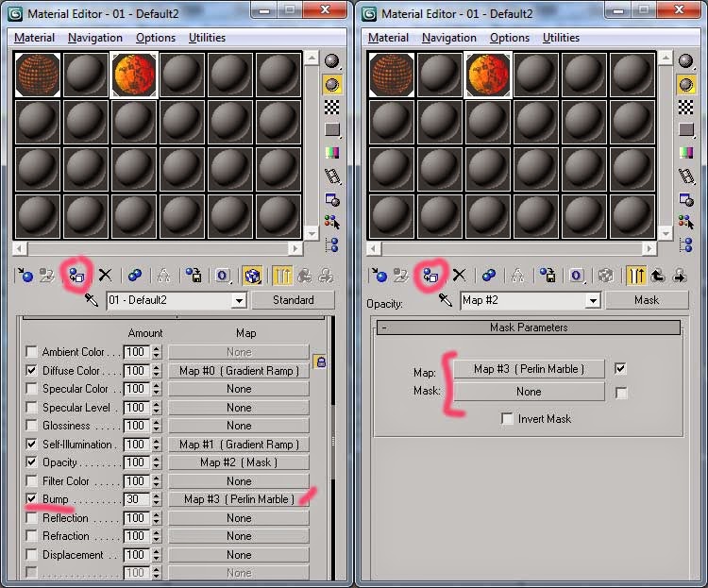Screen dimensions: 708x588
Task: Increase Glossiness amount with up spinner arrow
Action: 156,422
